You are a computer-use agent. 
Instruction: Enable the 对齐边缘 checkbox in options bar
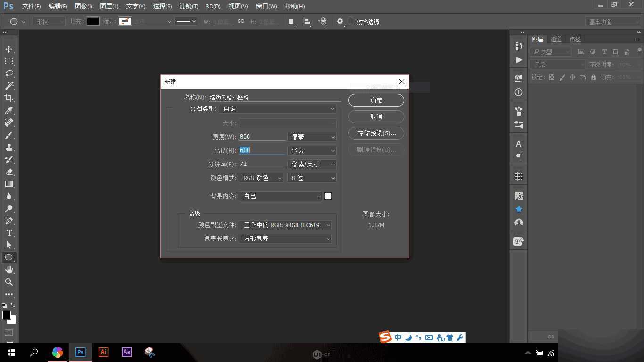point(350,21)
